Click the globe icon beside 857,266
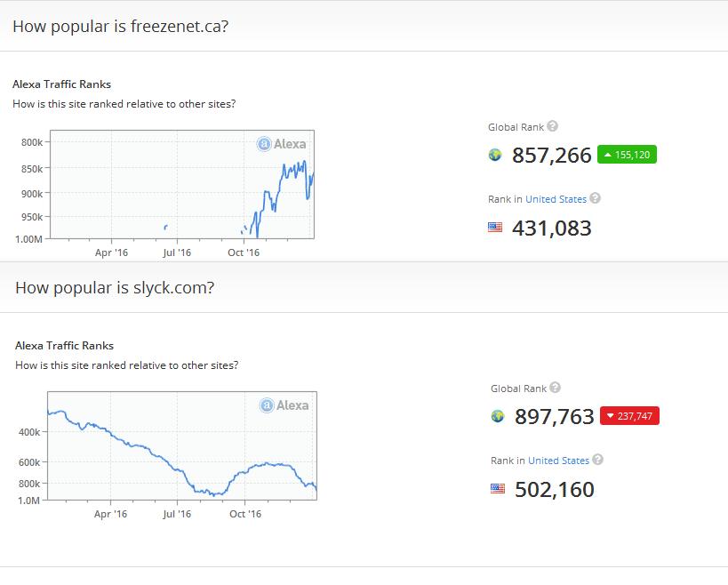This screenshot has height=585, width=728. (495, 155)
